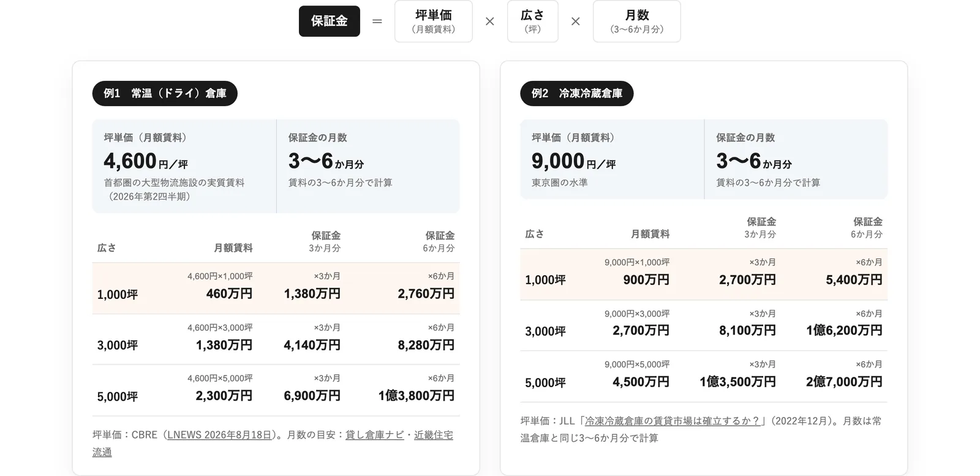Click the 5,400万円 deposit cell

click(x=854, y=279)
